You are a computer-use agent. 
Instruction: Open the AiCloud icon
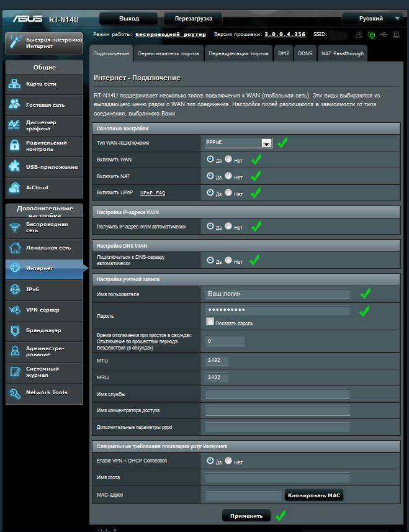pos(14,187)
